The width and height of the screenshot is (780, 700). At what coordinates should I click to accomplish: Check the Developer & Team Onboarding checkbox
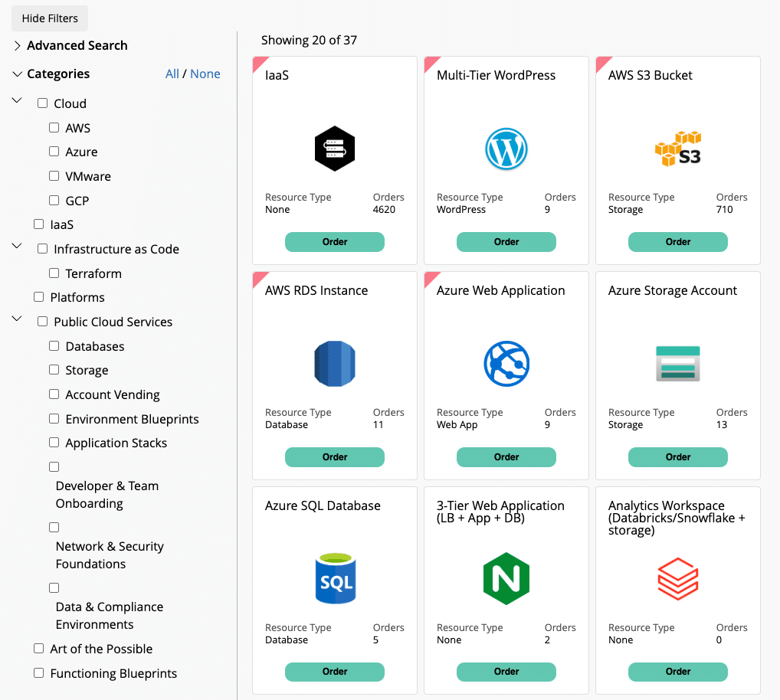(x=54, y=466)
